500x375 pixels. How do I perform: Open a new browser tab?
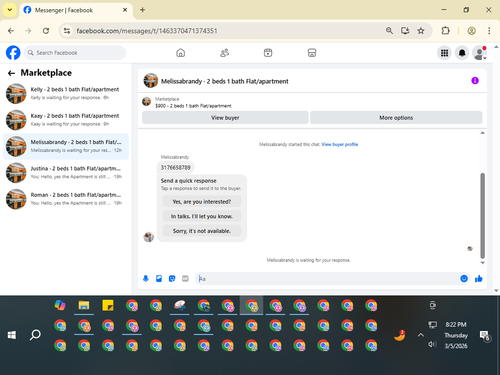[142, 10]
